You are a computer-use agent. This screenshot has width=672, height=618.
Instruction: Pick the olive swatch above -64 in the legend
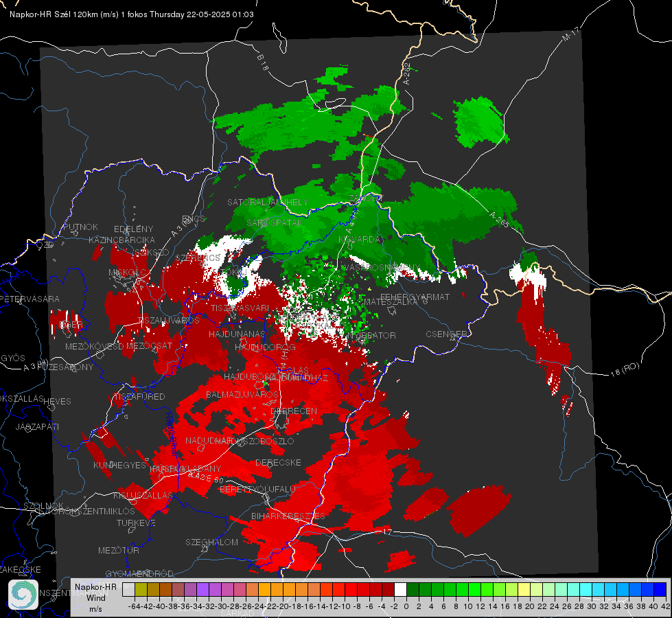(141, 589)
